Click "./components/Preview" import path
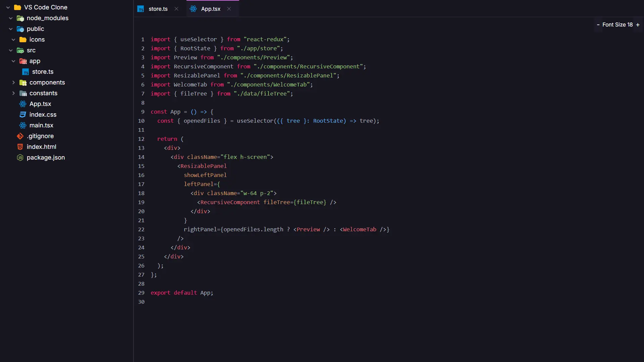This screenshot has width=644, height=362. coord(253,58)
